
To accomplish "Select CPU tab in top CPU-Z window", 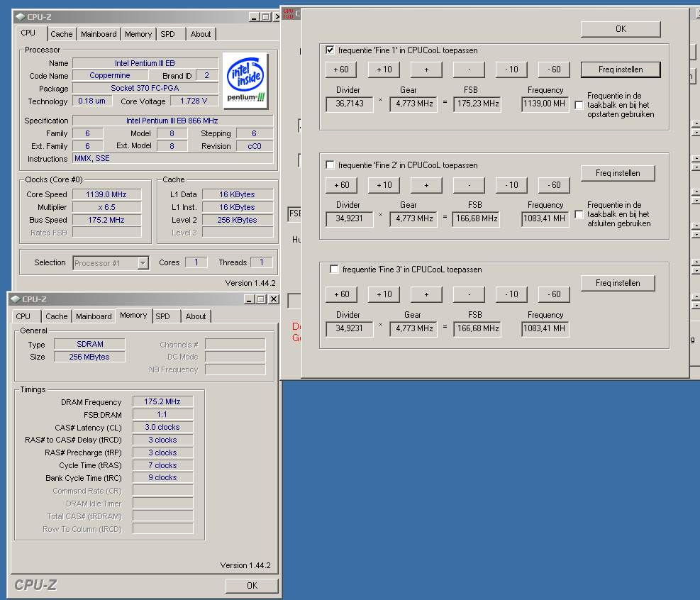I will pyautogui.click(x=28, y=33).
